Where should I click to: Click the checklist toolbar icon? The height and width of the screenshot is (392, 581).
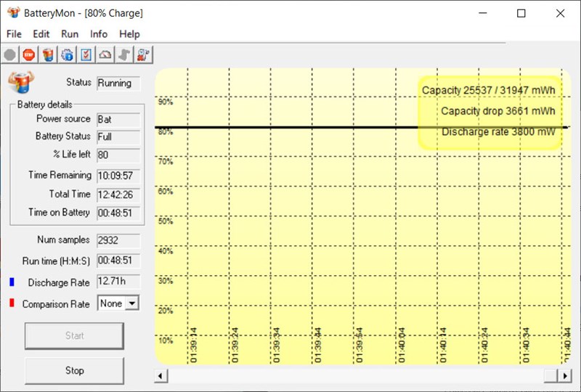click(86, 55)
